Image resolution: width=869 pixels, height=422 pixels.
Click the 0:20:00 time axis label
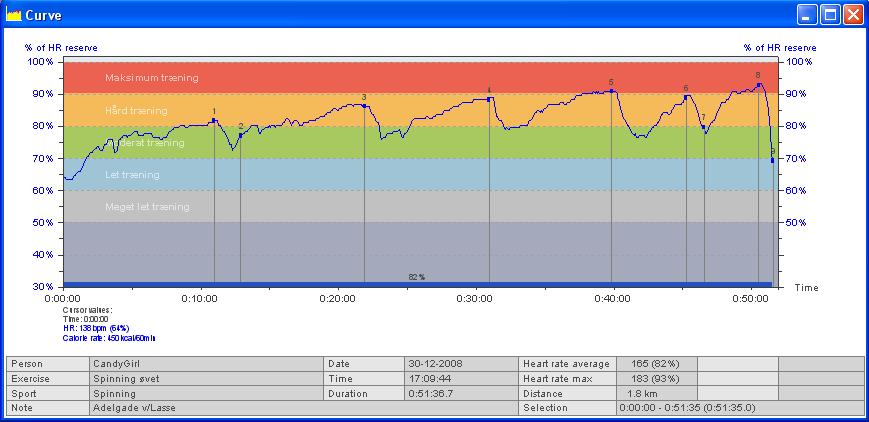coord(338,298)
